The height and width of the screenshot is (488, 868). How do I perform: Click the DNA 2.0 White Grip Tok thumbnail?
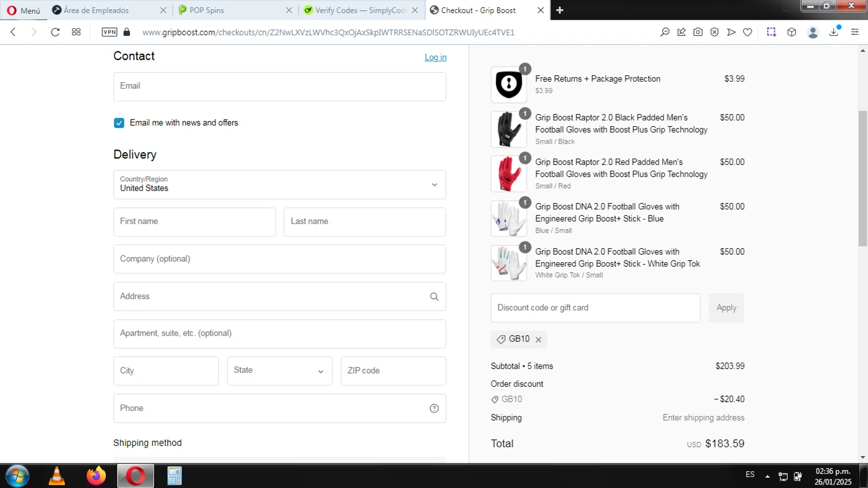click(509, 263)
